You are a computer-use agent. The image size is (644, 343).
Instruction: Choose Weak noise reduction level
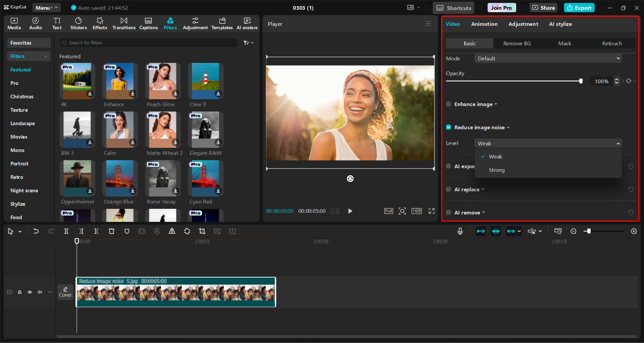click(548, 157)
